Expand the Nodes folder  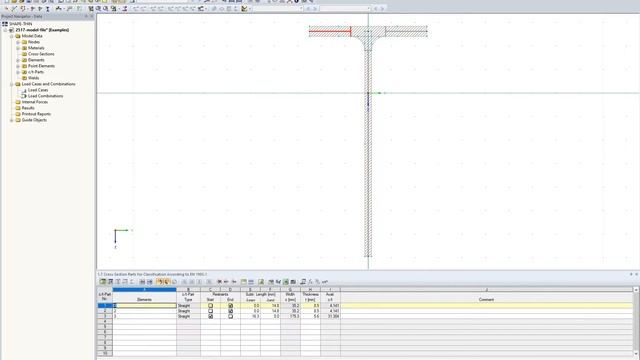click(18, 42)
